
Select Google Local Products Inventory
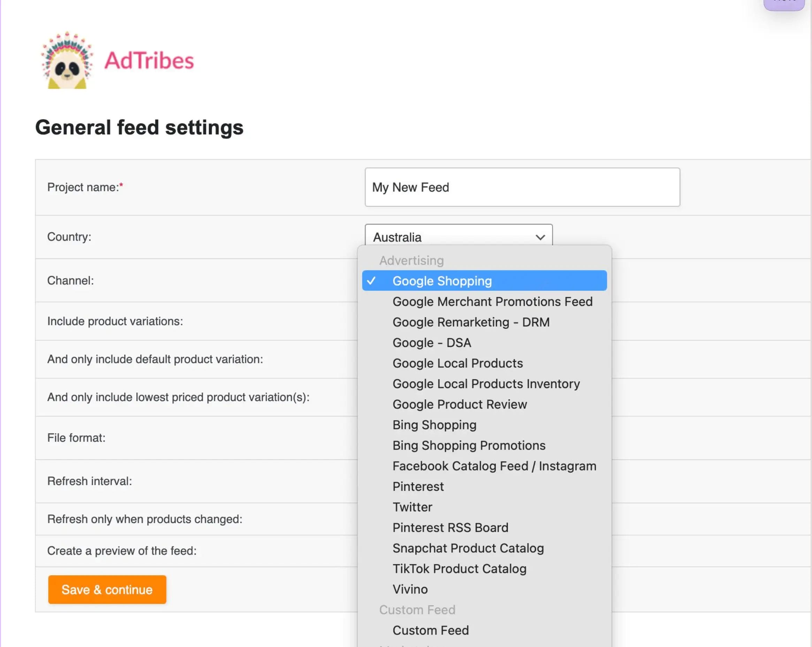[486, 383]
